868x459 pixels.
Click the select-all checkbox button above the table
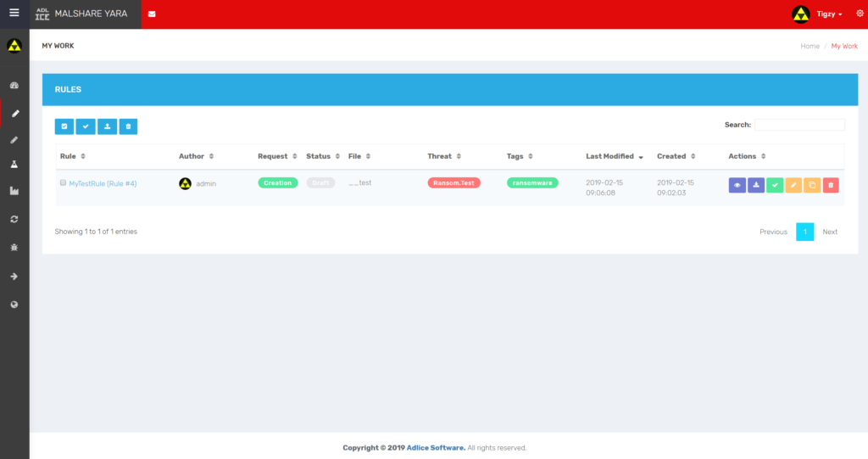pyautogui.click(x=64, y=126)
